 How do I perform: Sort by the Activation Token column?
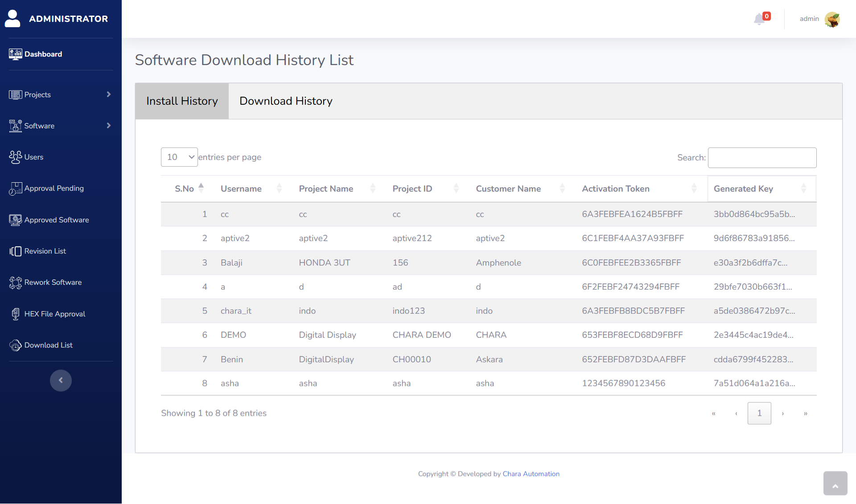(x=615, y=189)
